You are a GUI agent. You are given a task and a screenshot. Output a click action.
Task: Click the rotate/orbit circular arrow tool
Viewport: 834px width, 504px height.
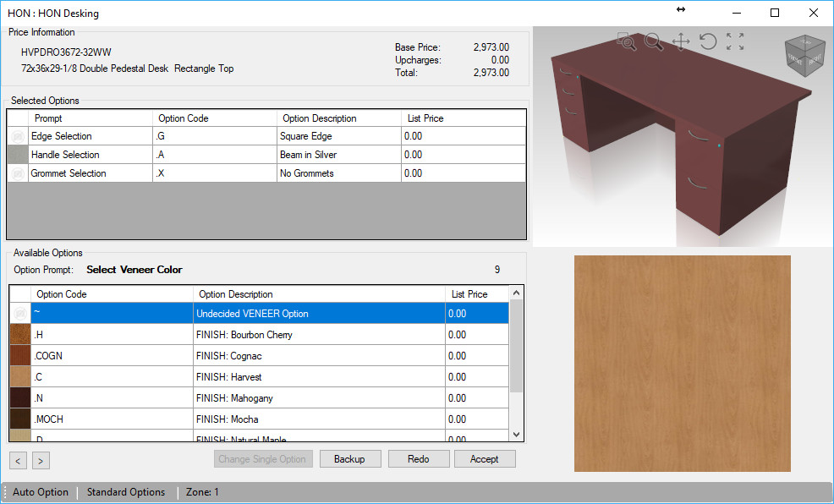tap(708, 41)
